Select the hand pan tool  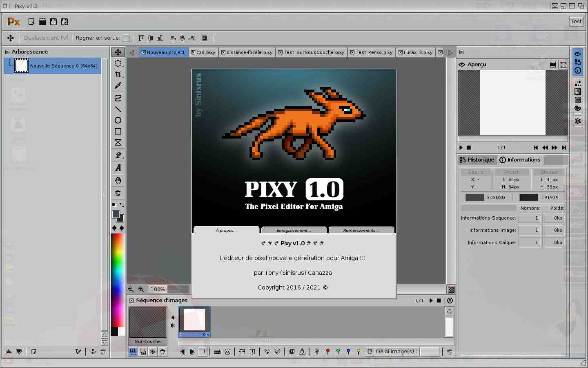point(118,180)
